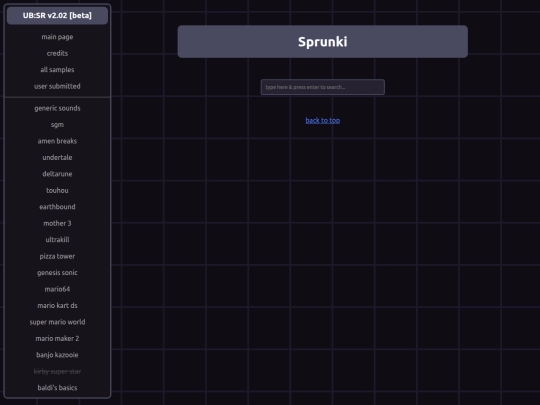
Task: Open mario64 samples
Action: click(x=57, y=289)
